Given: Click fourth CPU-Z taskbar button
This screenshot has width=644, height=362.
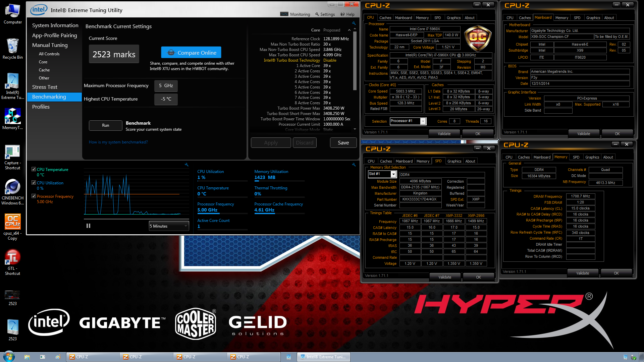Looking at the screenshot, I should coord(254,357).
